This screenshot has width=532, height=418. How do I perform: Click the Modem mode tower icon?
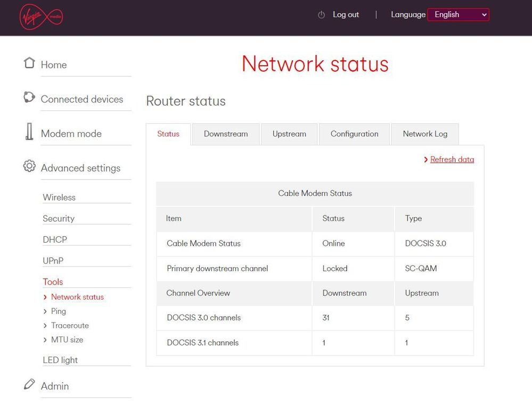(29, 131)
